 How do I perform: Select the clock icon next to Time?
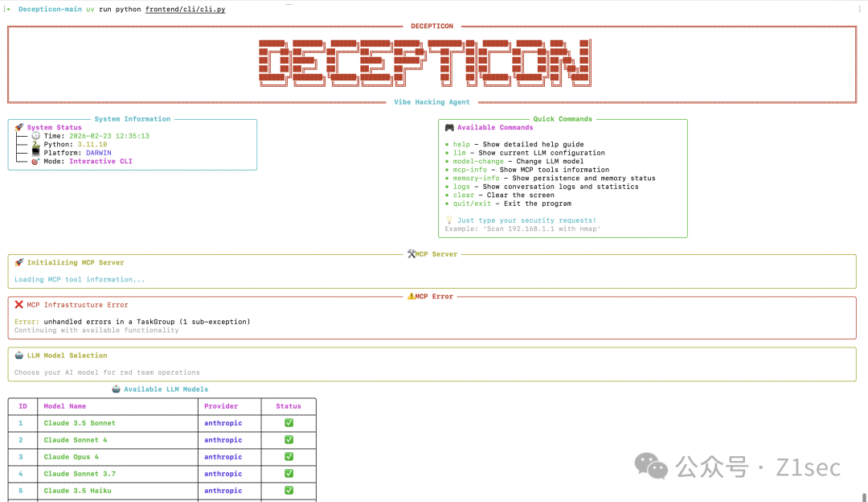tap(35, 136)
